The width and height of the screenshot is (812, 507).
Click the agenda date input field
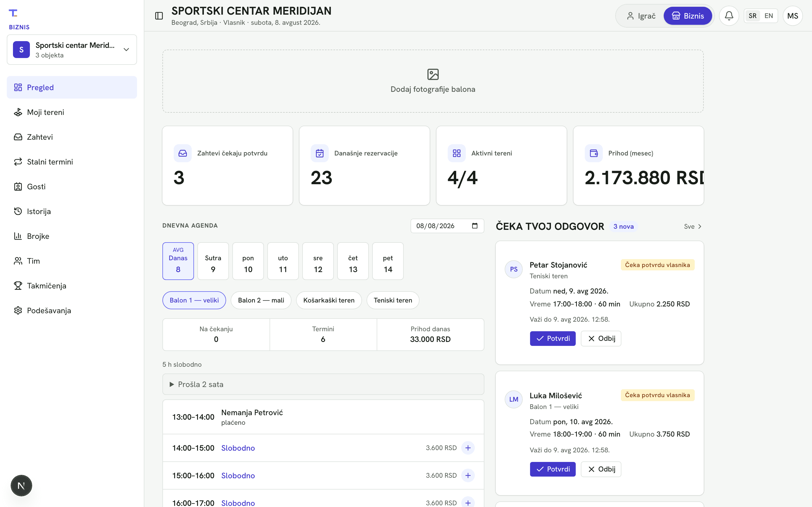[447, 226]
